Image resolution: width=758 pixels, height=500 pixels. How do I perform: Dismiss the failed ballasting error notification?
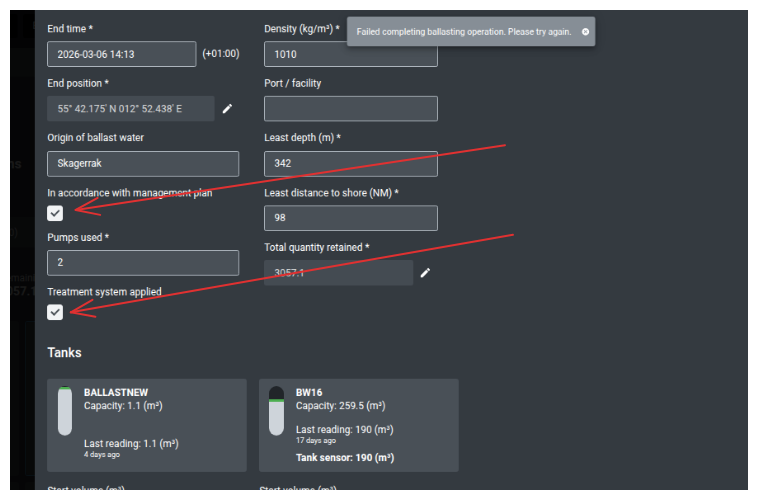tap(585, 32)
